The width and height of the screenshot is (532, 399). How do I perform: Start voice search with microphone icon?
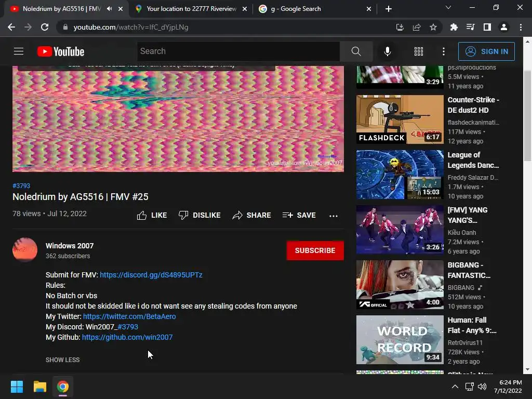coord(388,51)
